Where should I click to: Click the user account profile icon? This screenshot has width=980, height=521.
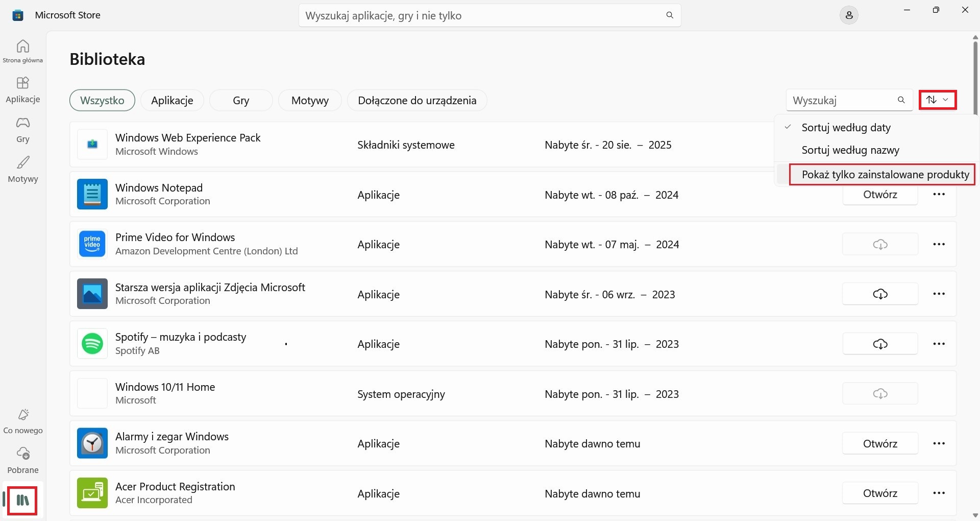tap(849, 16)
